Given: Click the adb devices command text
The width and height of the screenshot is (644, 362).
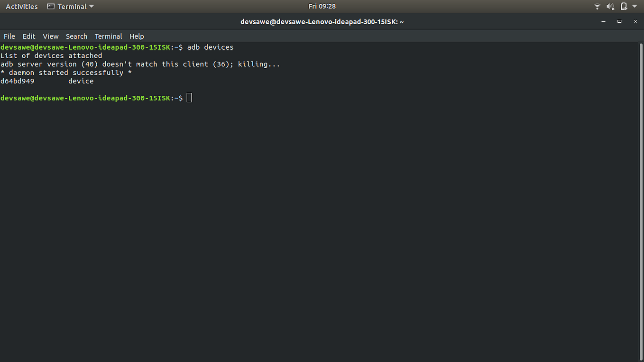Looking at the screenshot, I should click(x=211, y=47).
